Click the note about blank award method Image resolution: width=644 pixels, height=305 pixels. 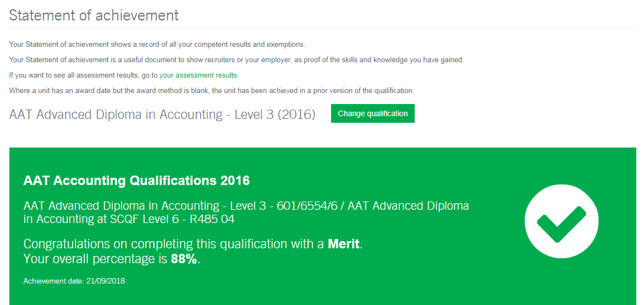point(211,90)
